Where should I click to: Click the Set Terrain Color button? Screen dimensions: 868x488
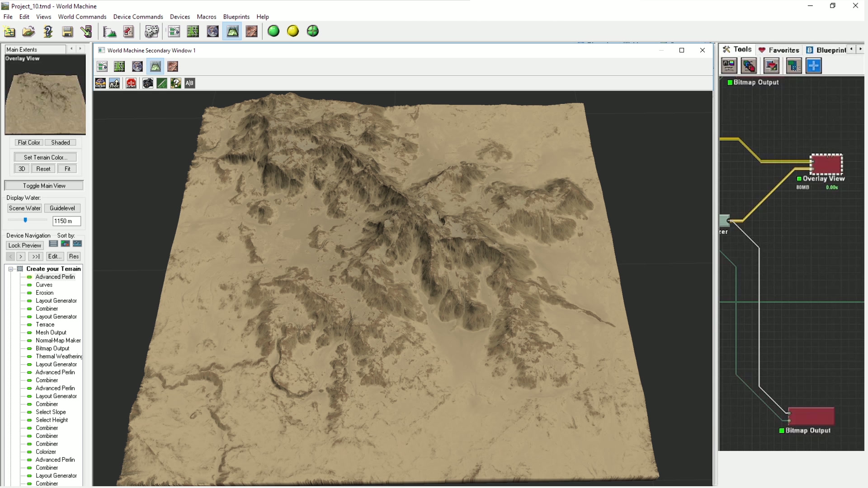pos(45,157)
